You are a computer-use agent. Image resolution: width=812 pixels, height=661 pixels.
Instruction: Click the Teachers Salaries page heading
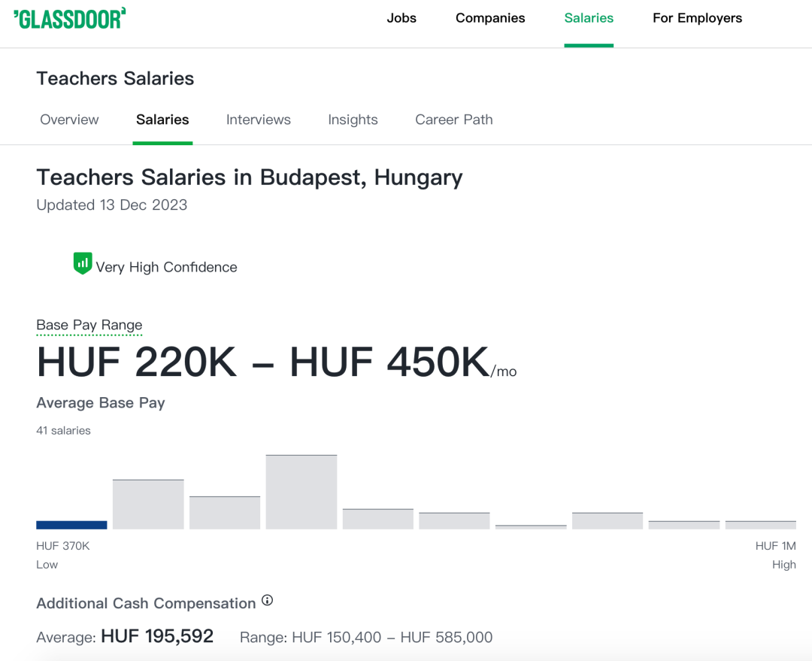pos(115,79)
